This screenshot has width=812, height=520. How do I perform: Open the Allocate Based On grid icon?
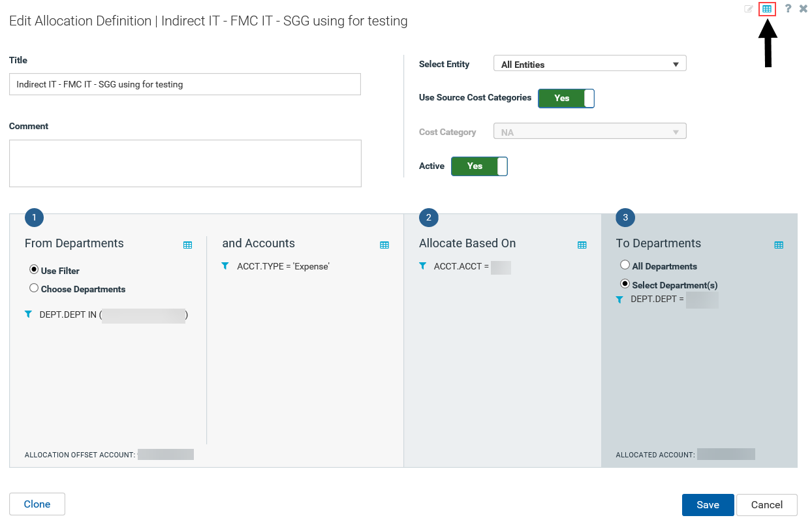tap(582, 245)
